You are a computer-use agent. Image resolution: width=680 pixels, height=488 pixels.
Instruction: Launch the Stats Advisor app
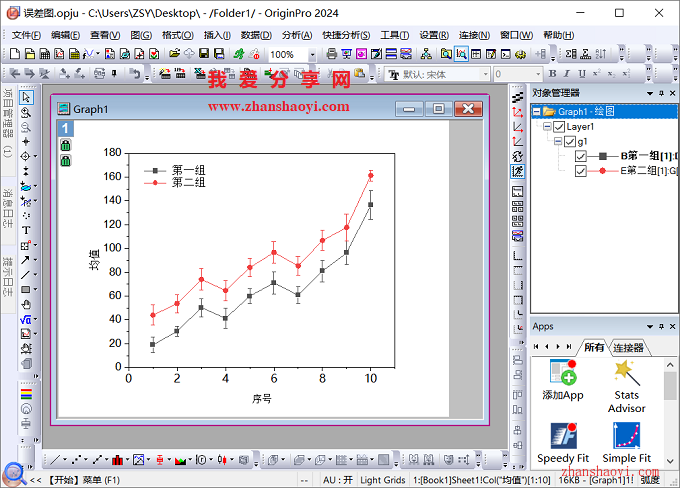coord(627,386)
